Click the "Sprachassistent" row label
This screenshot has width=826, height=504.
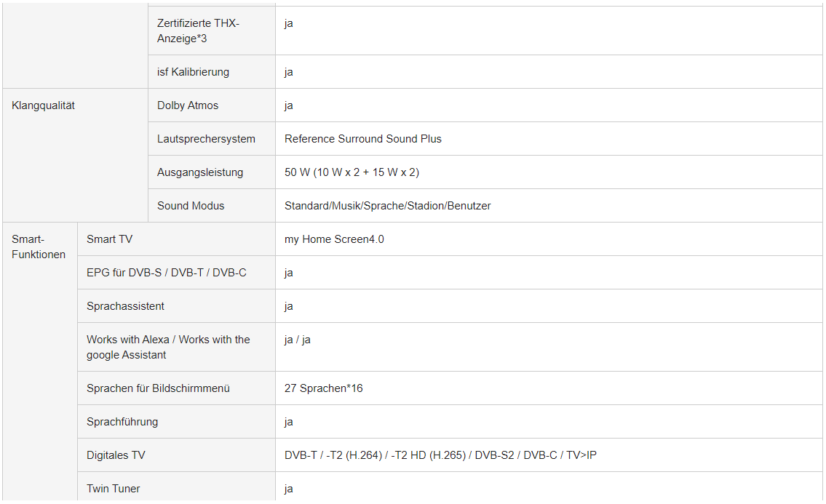point(125,306)
